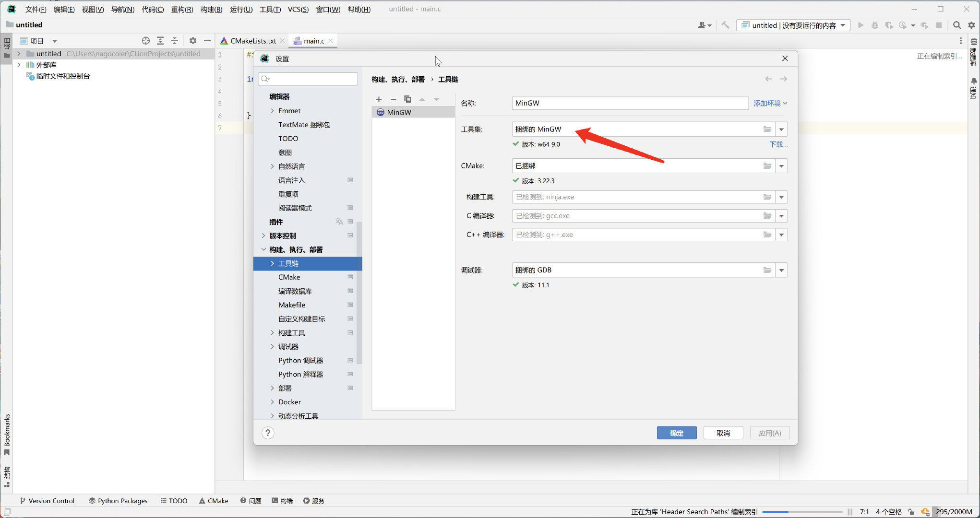This screenshot has height=518, width=980.
Task: Click the build hammer icon in toolbar
Action: click(x=725, y=25)
